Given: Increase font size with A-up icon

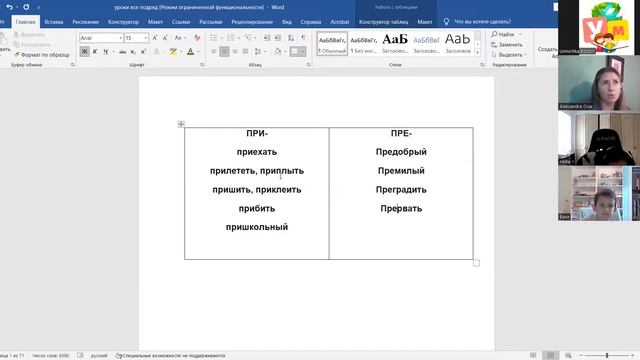Looking at the screenshot, I should click(155, 38).
